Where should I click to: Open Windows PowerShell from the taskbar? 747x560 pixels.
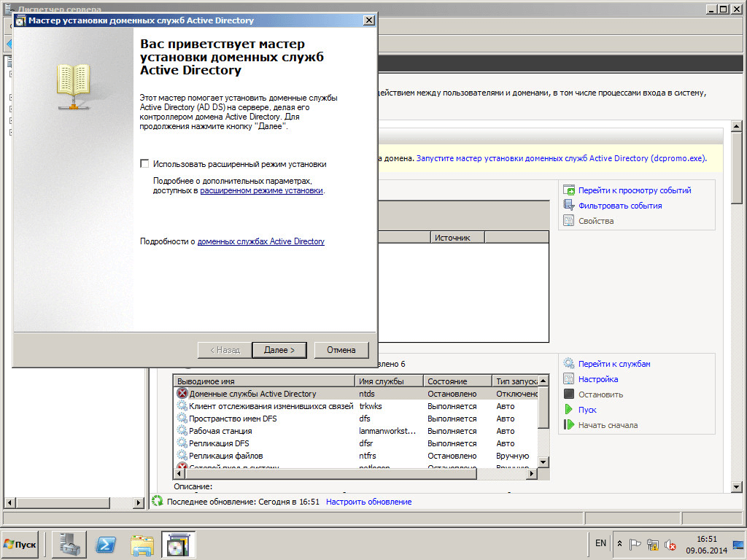106,544
